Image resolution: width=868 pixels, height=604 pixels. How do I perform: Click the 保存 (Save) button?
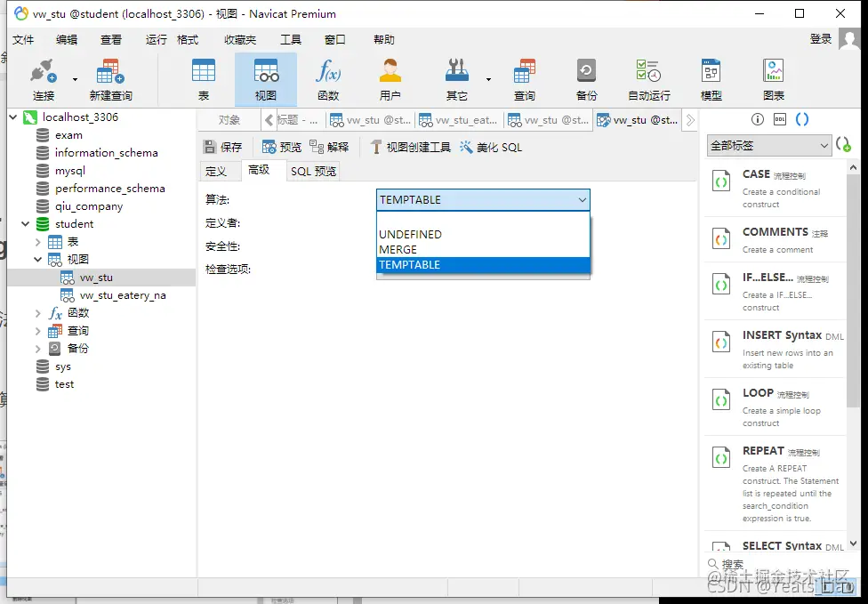pyautogui.click(x=223, y=147)
